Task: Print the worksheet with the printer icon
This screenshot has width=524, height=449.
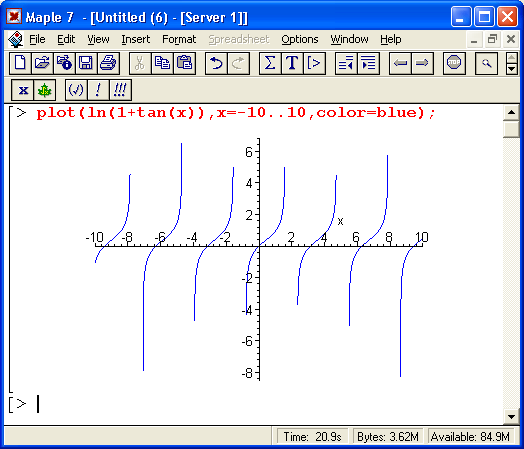Action: (108, 63)
